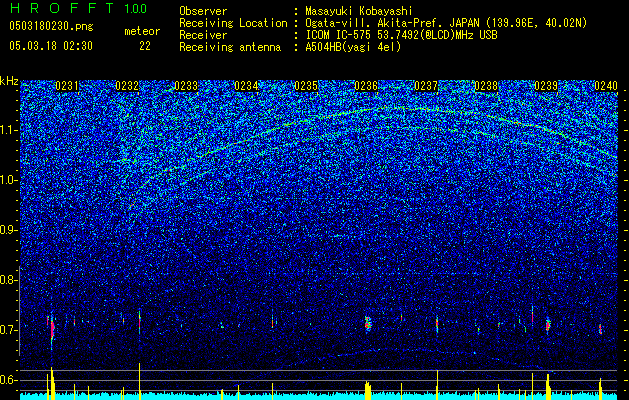
Task: Click the 0238 time marker
Action: coord(486,86)
